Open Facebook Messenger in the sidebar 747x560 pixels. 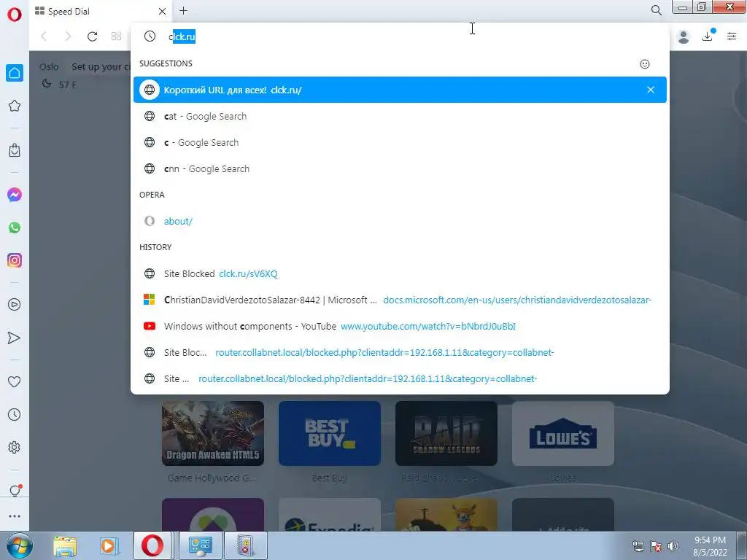pyautogui.click(x=15, y=195)
